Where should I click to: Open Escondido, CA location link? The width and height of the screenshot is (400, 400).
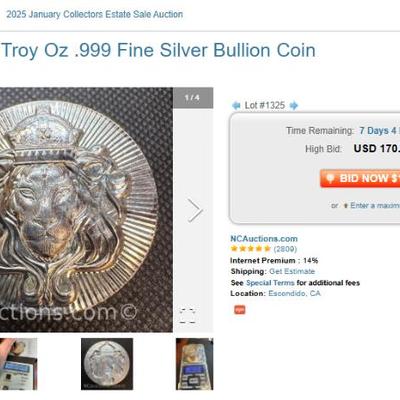[294, 294]
